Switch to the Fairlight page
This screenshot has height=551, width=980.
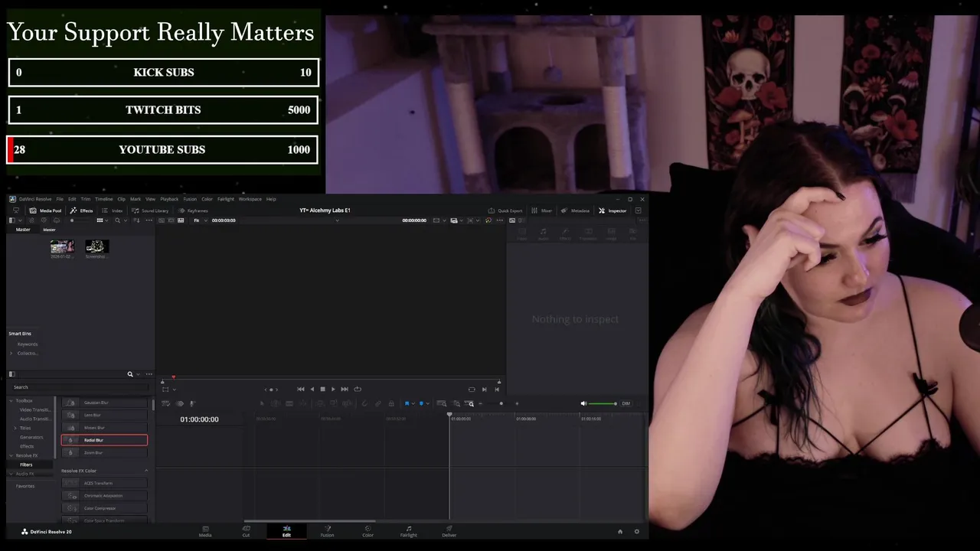(x=409, y=531)
